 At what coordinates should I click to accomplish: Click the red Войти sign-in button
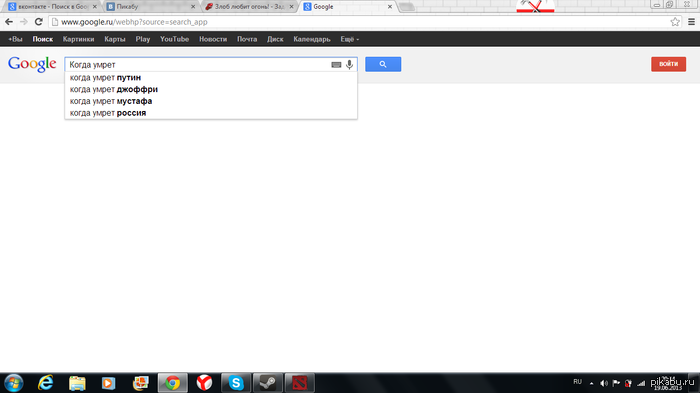pos(668,64)
